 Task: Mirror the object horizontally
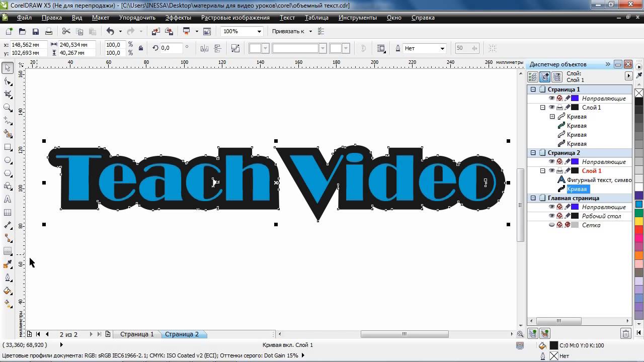tap(204, 48)
